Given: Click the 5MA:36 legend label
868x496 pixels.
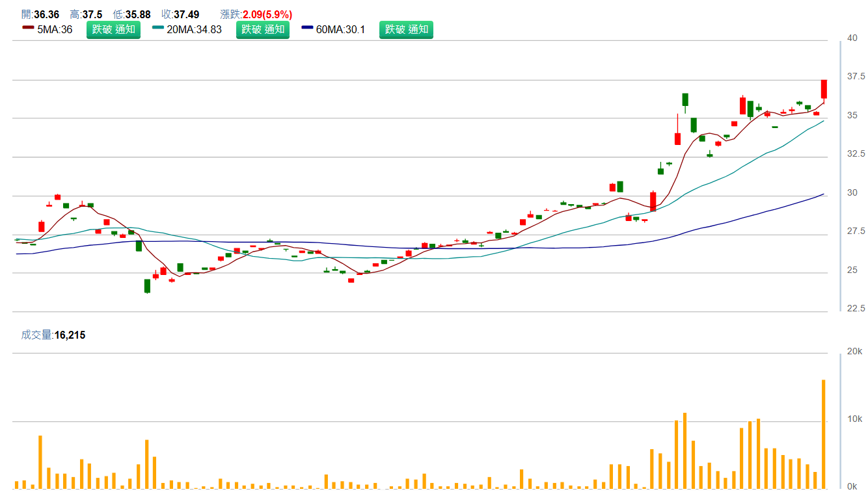Looking at the screenshot, I should pos(55,29).
